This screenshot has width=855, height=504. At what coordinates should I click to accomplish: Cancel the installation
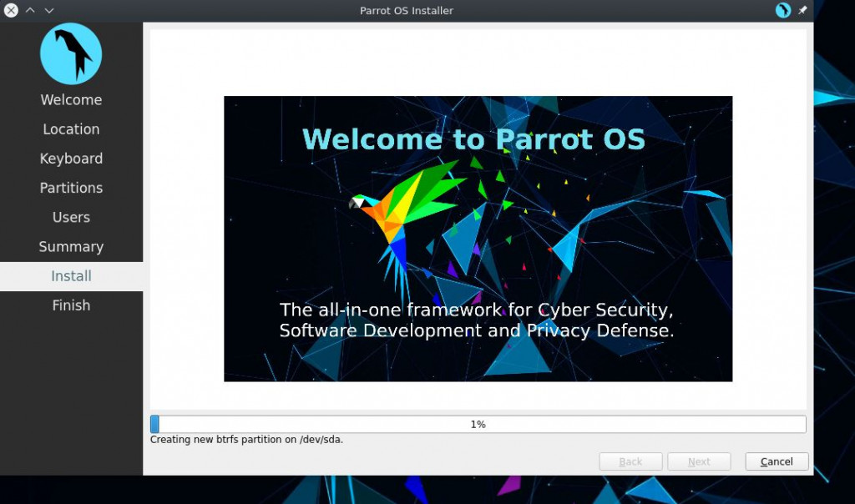777,461
